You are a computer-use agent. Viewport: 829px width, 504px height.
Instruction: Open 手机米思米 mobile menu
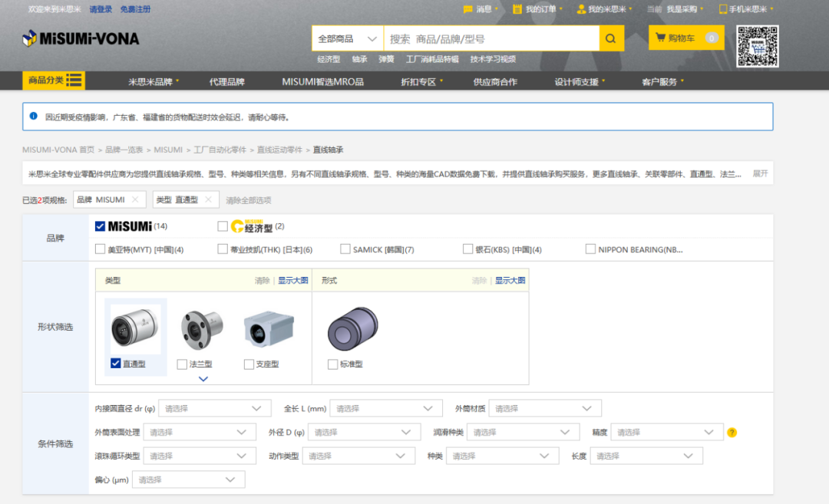tap(746, 9)
